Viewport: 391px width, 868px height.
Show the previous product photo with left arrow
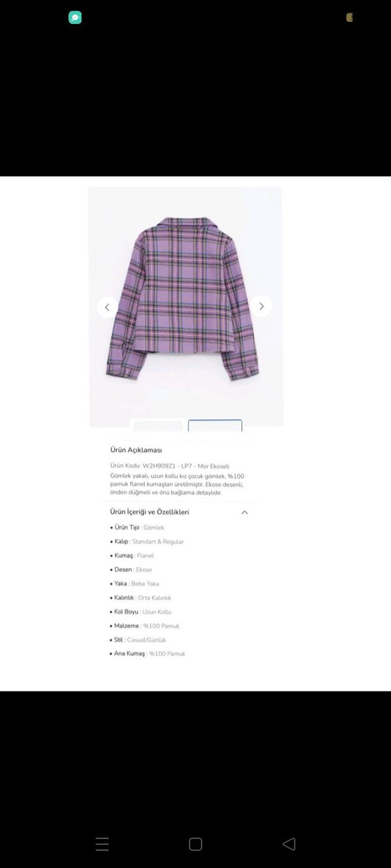(107, 306)
